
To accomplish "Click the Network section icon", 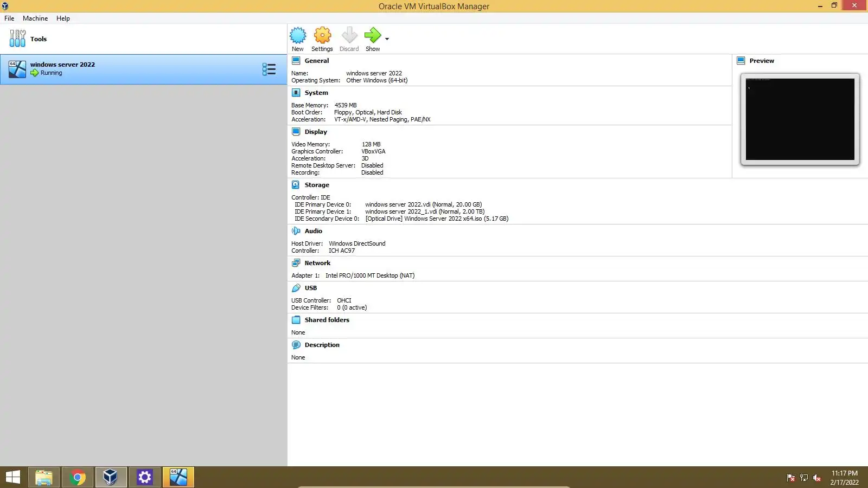I will 296,263.
